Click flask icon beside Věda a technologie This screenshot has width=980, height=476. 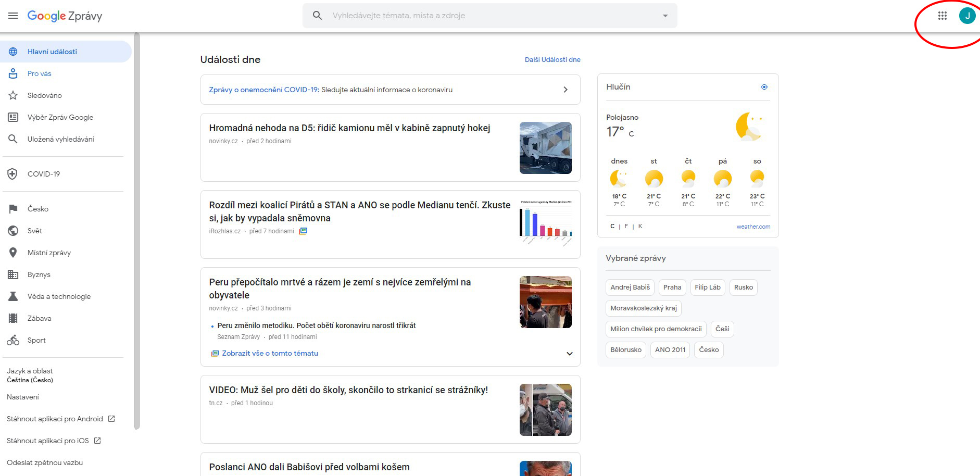coord(13,296)
